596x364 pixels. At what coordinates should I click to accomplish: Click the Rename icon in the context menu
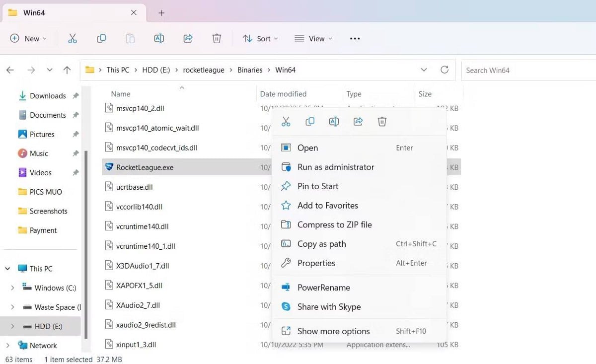point(334,122)
